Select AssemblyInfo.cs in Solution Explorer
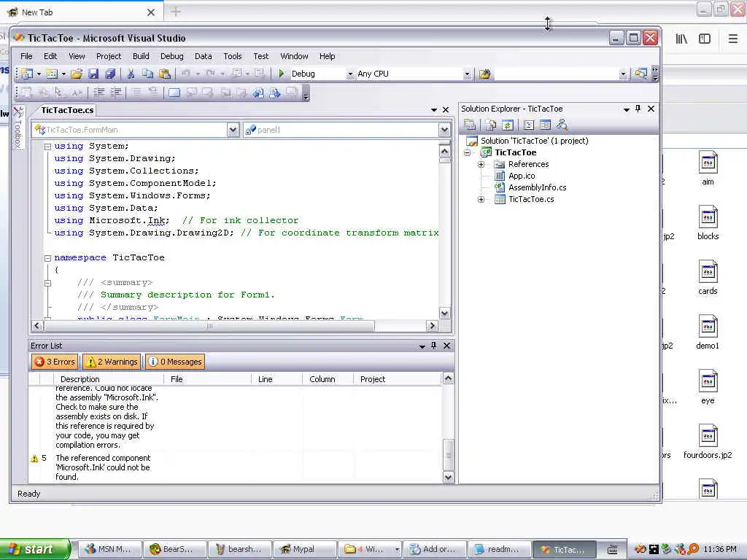Viewport: 747px width, 560px height. point(537,187)
